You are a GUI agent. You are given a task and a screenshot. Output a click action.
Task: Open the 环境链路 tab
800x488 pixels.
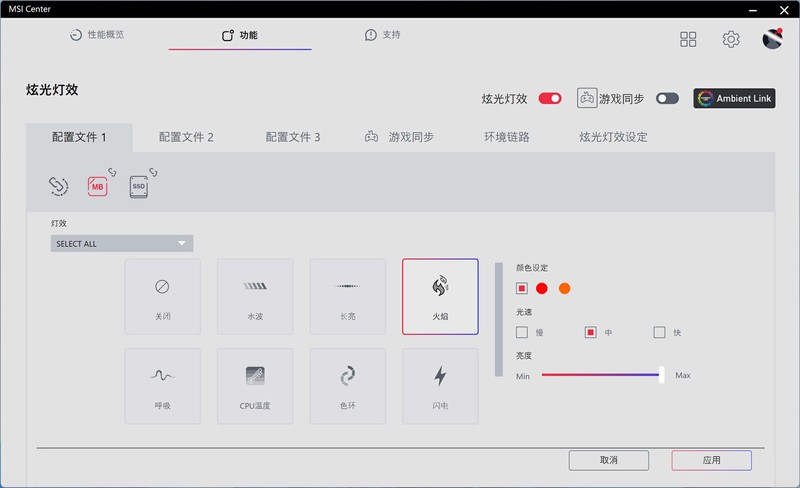click(x=507, y=137)
